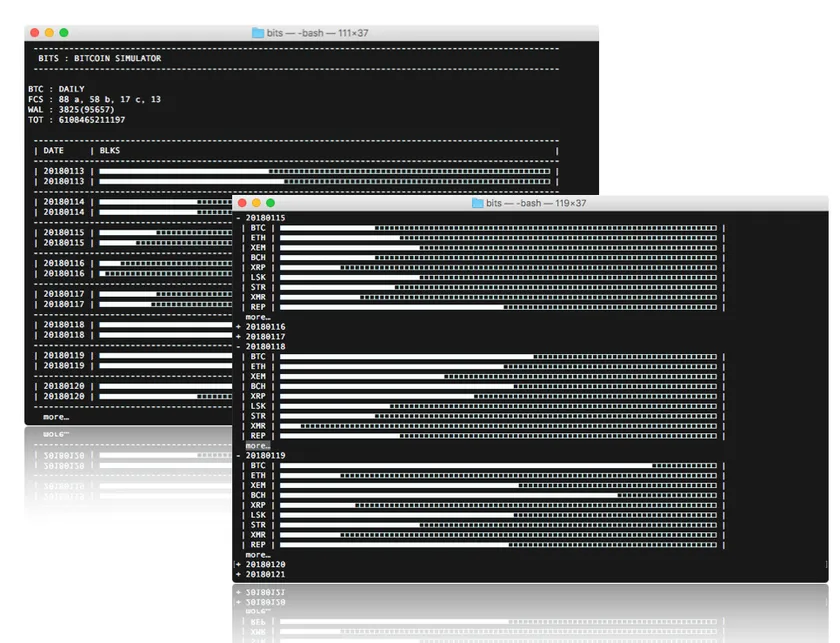Click the FCS : 88 a, 58 b line
Image resolution: width=840 pixels, height=643 pixels.
pos(94,99)
